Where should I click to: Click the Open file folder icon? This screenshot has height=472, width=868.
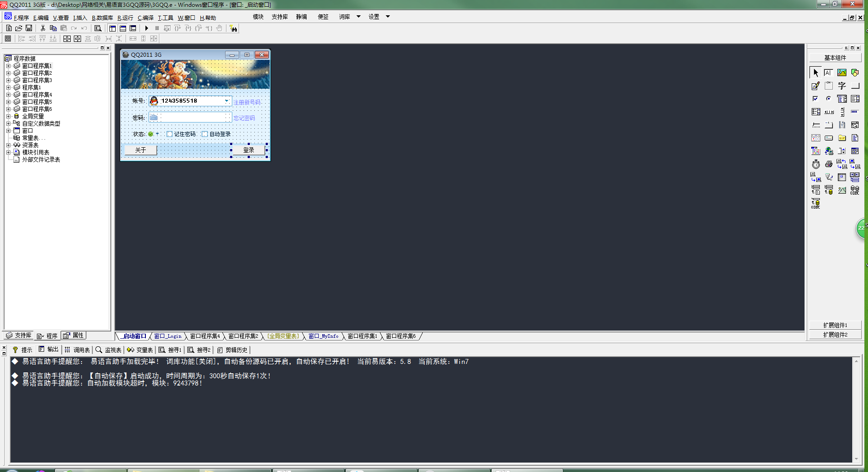tap(19, 28)
